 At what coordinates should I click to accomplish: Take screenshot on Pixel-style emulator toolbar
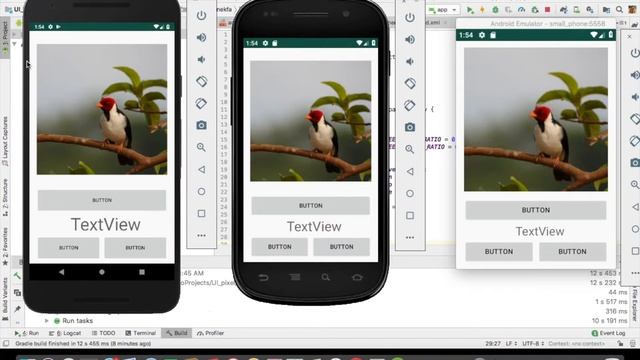[x=201, y=125]
